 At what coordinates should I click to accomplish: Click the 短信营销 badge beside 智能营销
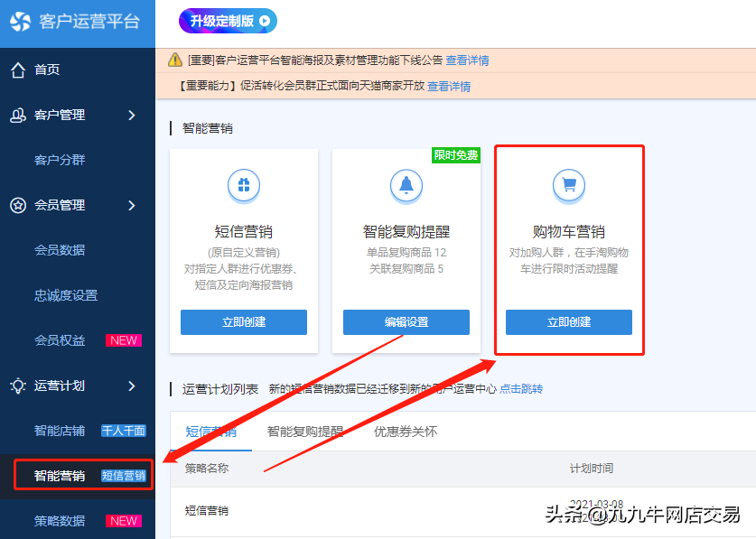(x=124, y=476)
